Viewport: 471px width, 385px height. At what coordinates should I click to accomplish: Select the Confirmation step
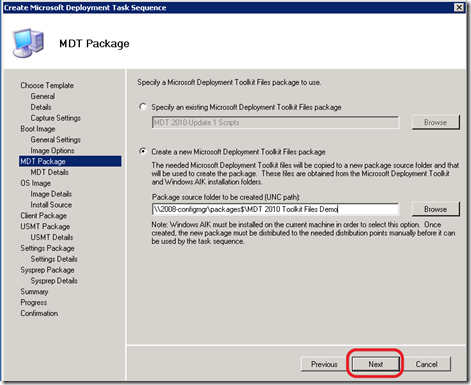tap(39, 313)
